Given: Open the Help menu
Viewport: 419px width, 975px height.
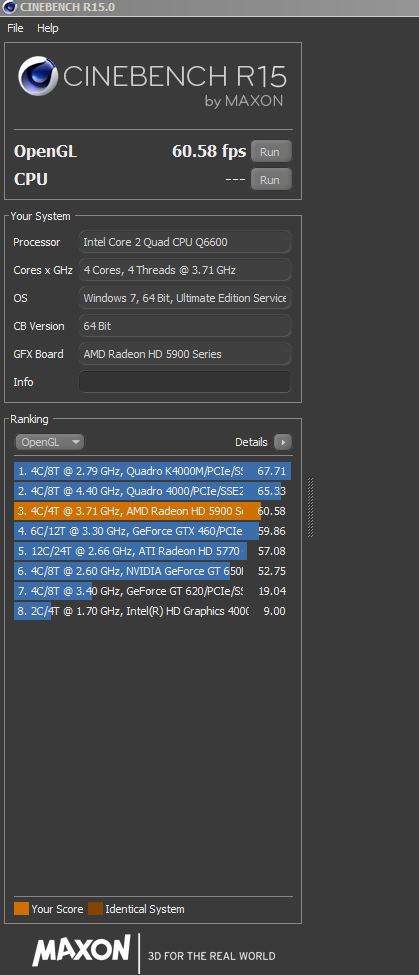Looking at the screenshot, I should 47,28.
